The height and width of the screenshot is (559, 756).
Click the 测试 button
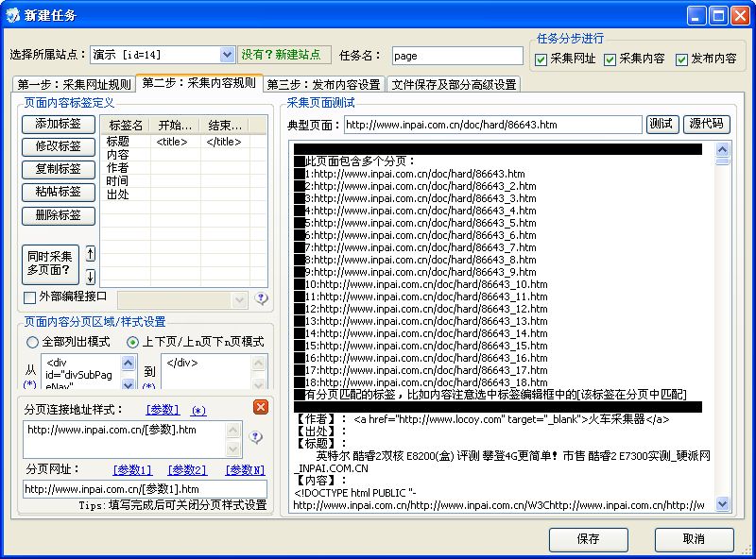tap(661, 124)
